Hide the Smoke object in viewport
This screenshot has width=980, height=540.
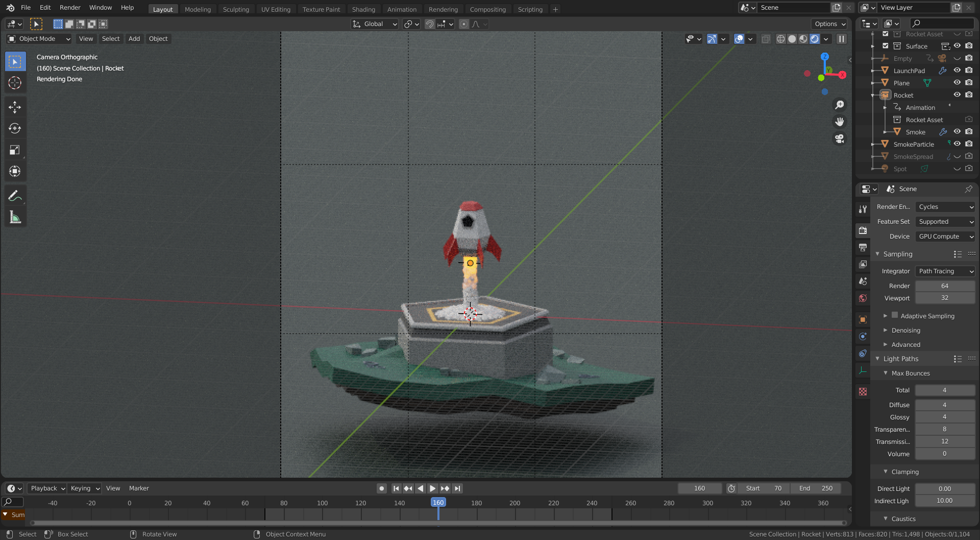pos(957,132)
